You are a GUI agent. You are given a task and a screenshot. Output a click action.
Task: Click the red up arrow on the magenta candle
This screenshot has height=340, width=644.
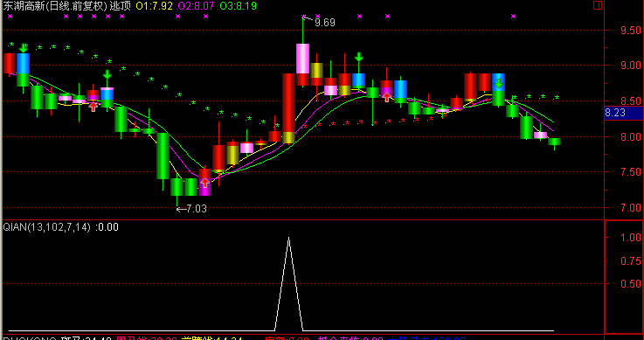point(204,183)
